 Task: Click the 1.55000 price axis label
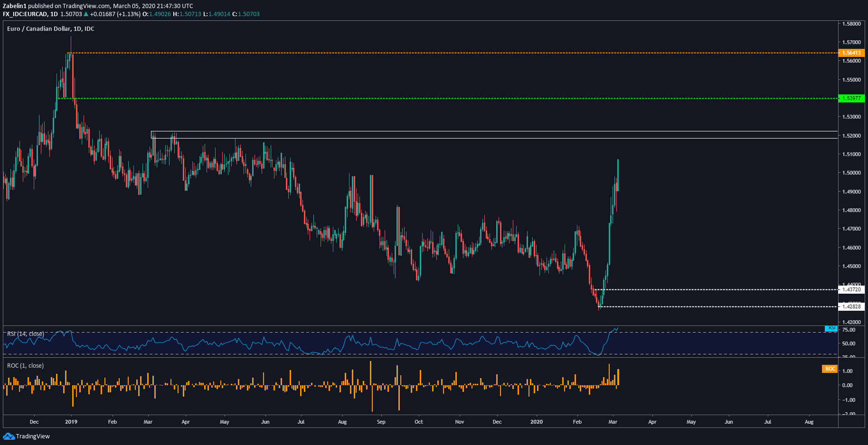[x=851, y=80]
